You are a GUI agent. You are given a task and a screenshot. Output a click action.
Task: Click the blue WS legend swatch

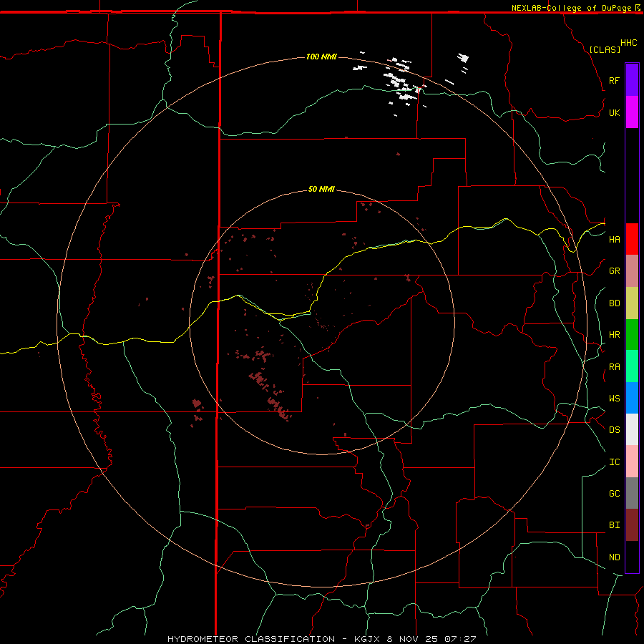pos(632,398)
